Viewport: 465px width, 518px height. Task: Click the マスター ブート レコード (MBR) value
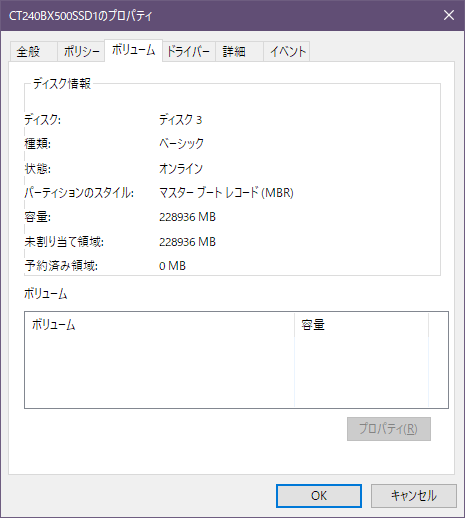pos(226,193)
